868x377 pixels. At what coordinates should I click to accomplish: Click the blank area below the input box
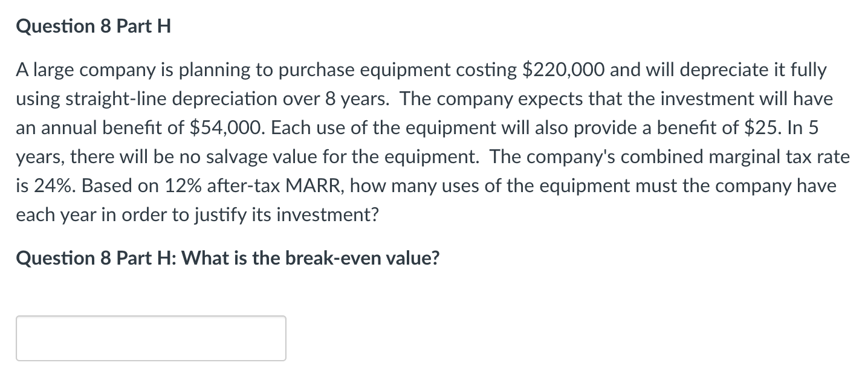point(423,370)
